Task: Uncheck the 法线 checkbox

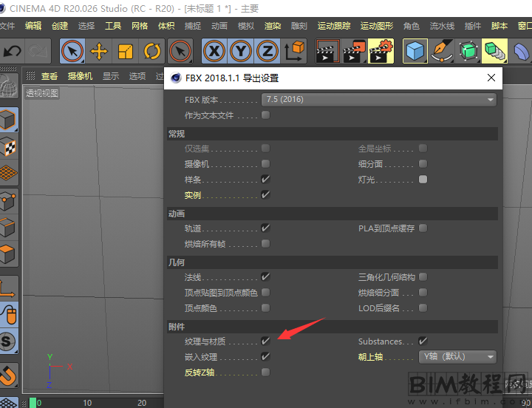Action: click(266, 277)
